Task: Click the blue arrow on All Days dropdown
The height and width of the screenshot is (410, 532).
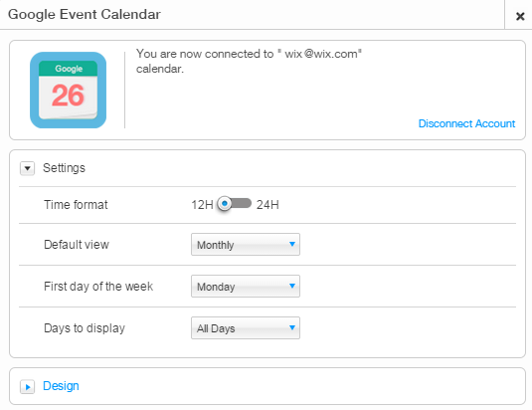Action: [x=291, y=327]
